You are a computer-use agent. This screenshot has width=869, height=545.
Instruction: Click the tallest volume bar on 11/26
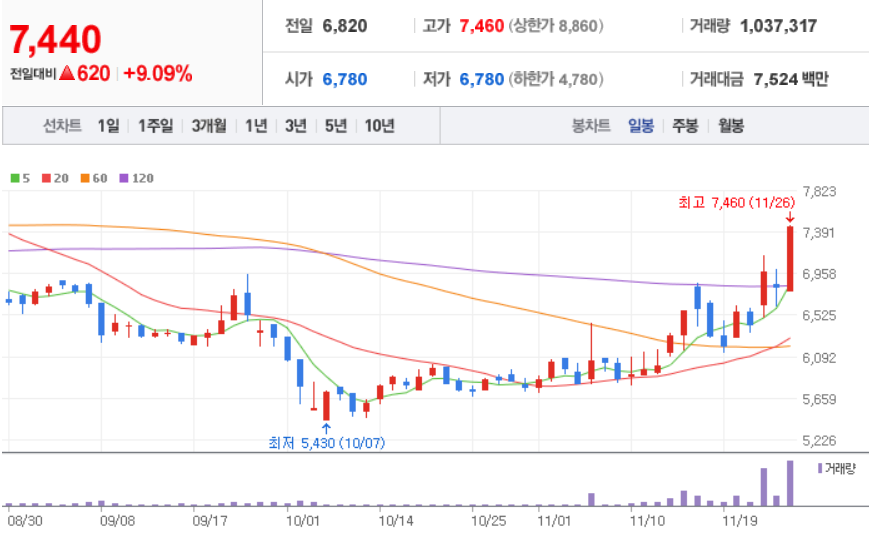click(x=790, y=483)
